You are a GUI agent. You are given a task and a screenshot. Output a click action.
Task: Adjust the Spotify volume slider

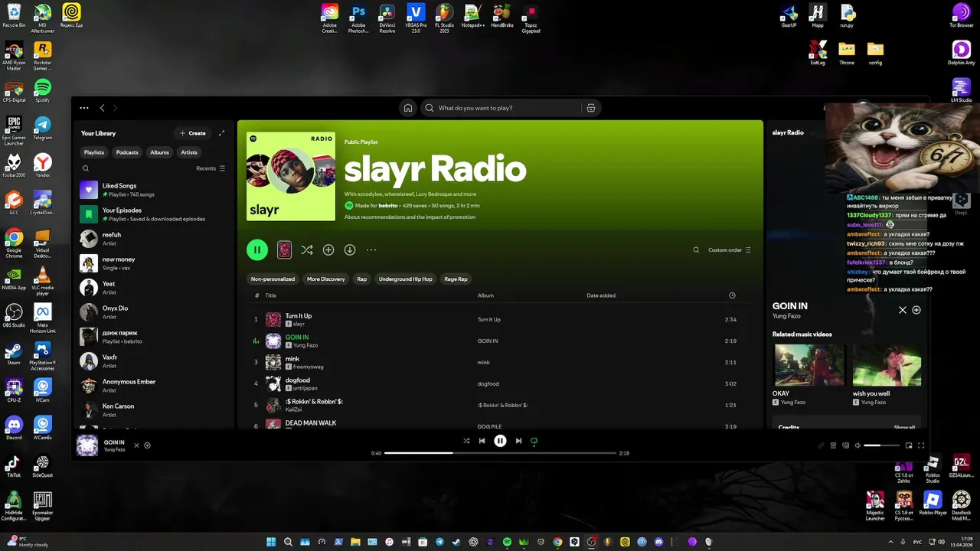882,445
